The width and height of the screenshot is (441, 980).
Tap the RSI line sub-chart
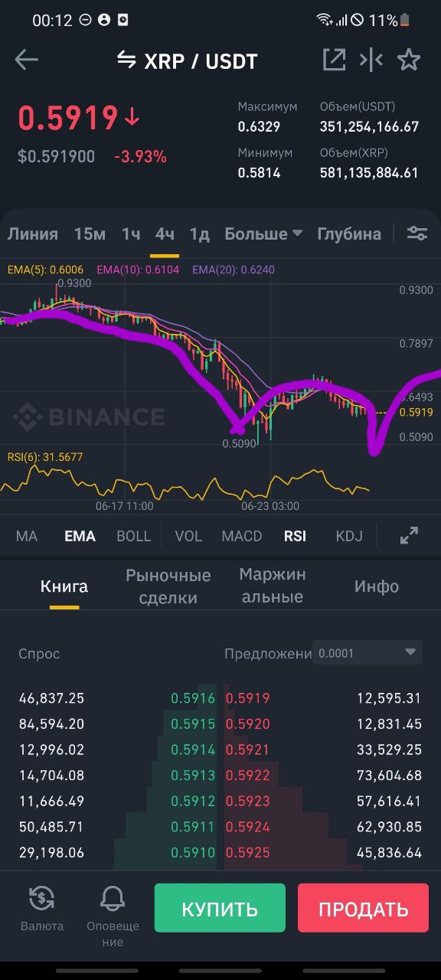186,482
